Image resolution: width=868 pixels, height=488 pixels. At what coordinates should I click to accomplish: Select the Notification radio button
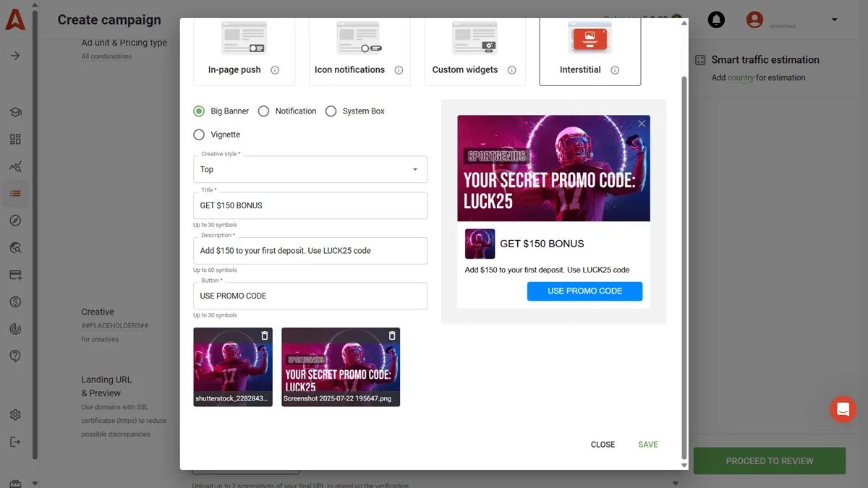[x=263, y=111]
